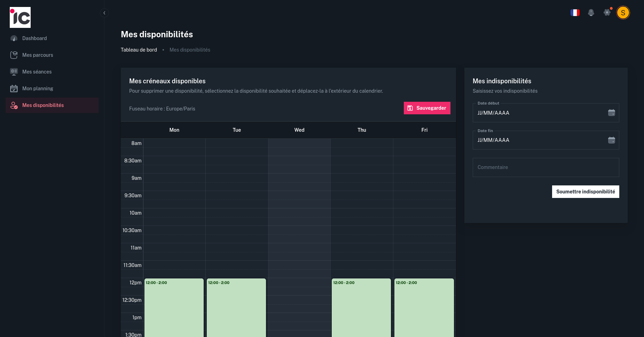Collapse the sidebar with the chevron arrow
Viewport: 644px width, 337px height.
tap(104, 13)
